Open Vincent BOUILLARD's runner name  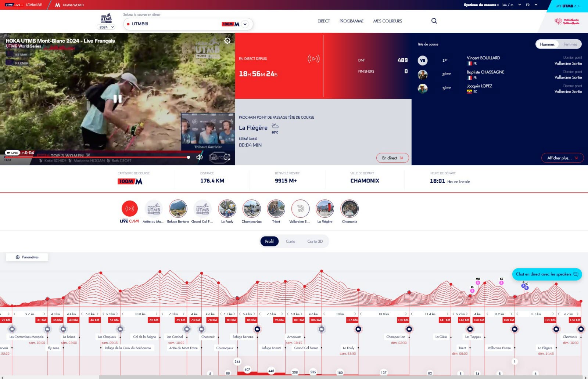pyautogui.click(x=483, y=58)
